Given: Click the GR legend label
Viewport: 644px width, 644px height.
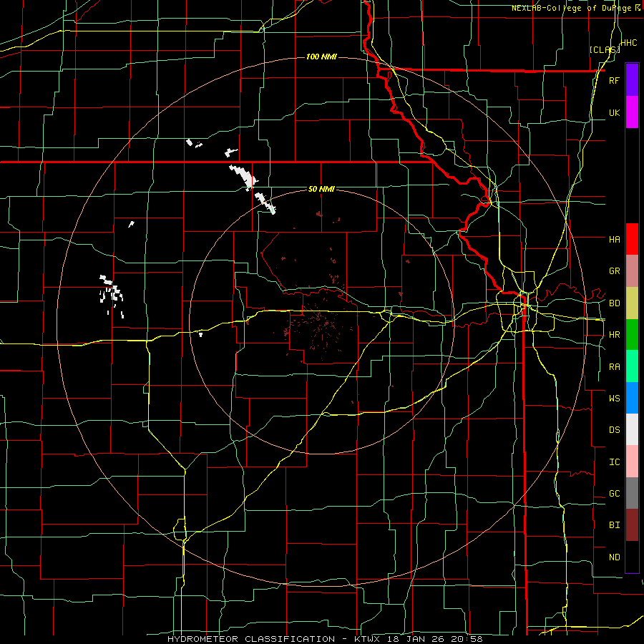Looking at the screenshot, I should [x=614, y=271].
